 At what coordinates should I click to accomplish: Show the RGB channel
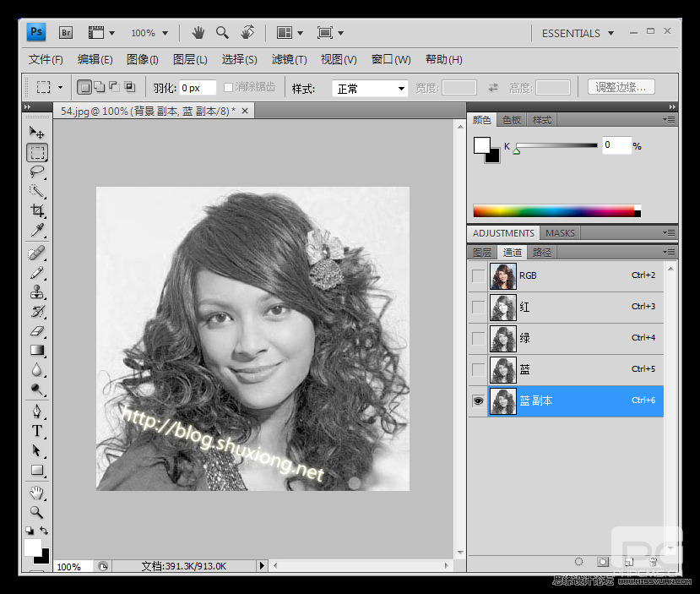478,276
